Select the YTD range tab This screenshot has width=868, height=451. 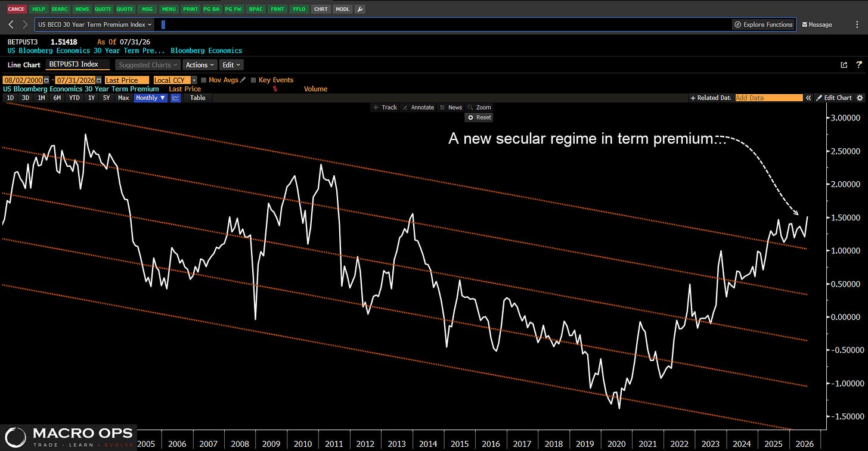pos(74,98)
